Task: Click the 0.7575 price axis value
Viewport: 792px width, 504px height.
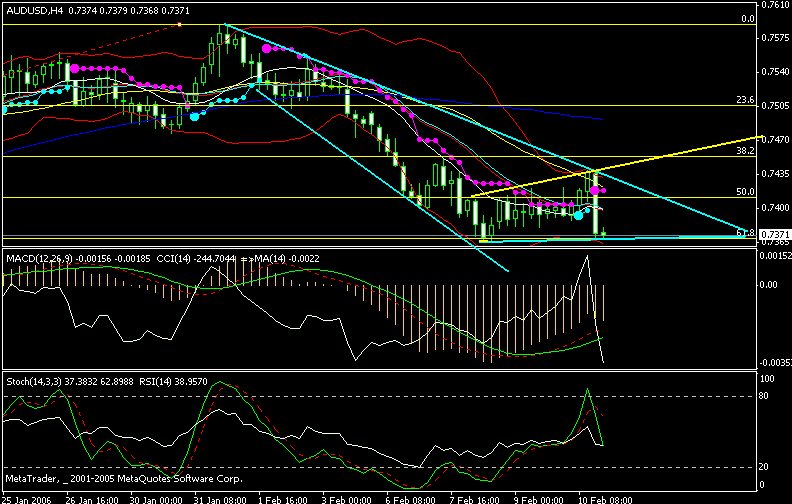Action: click(776, 38)
